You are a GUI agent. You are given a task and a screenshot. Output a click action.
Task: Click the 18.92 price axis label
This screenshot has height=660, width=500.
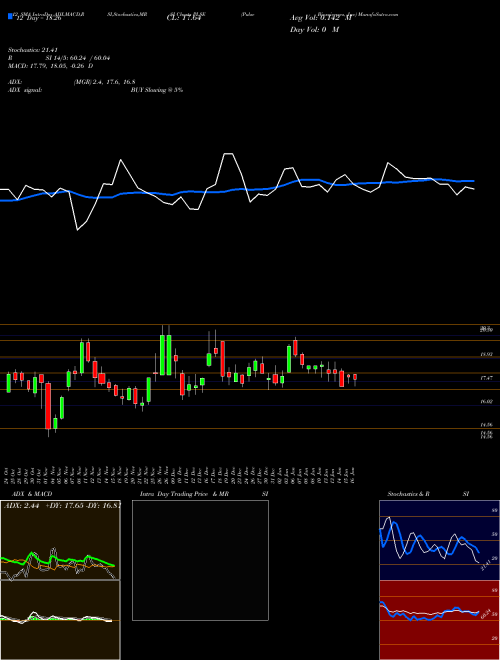(x=487, y=355)
